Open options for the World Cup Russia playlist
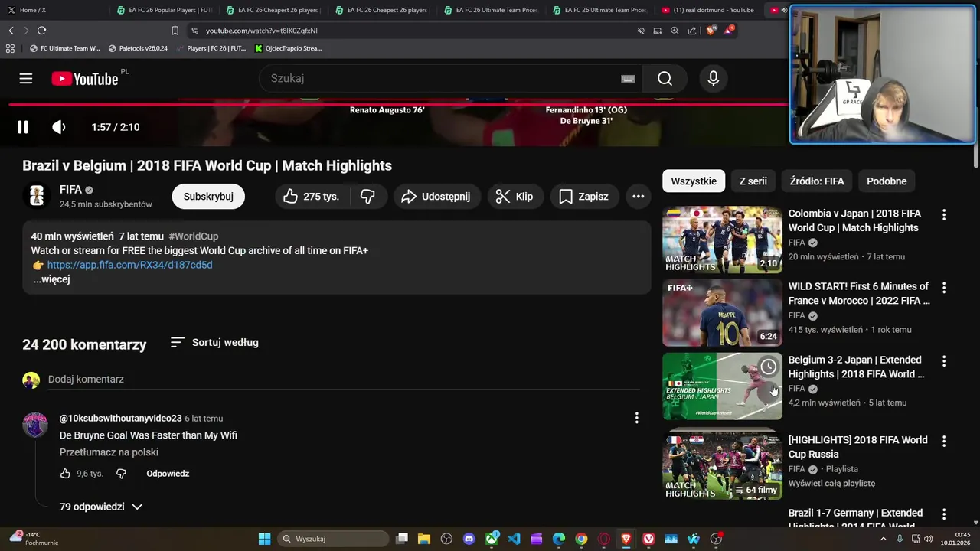 point(944,441)
